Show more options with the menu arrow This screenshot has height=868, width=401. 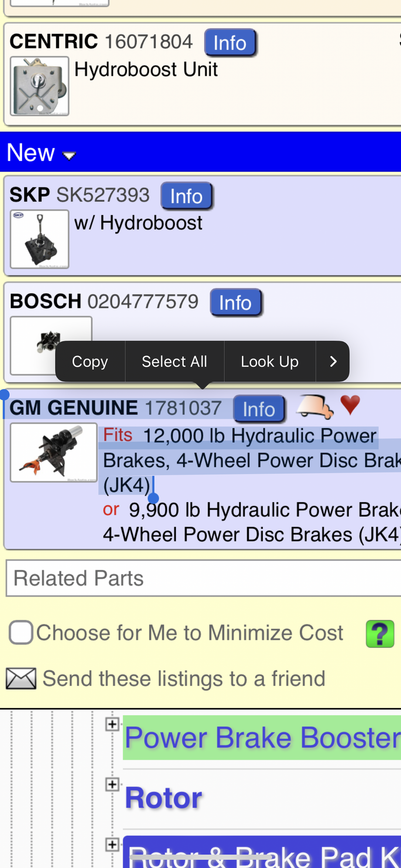(x=333, y=361)
